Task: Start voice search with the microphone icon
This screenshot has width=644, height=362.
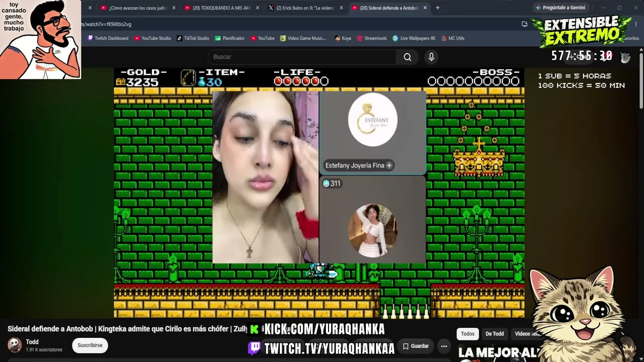Action: [x=431, y=57]
